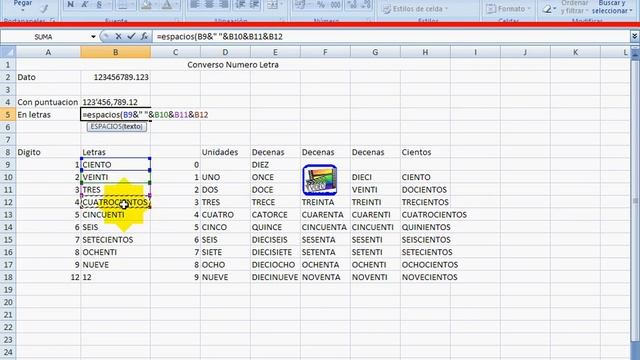Image resolution: width=640 pixels, height=360 pixels.
Task: Click cell QUINIENTOS
Action: (x=425, y=227)
